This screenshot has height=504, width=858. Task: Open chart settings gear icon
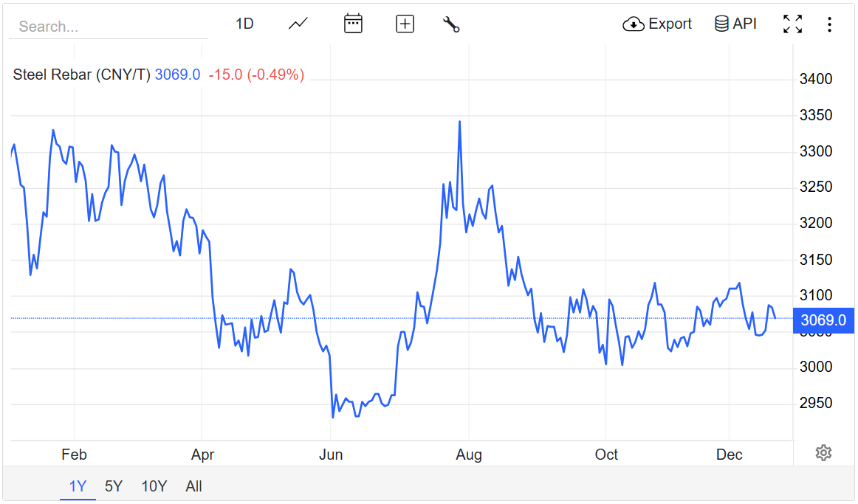pos(823,453)
